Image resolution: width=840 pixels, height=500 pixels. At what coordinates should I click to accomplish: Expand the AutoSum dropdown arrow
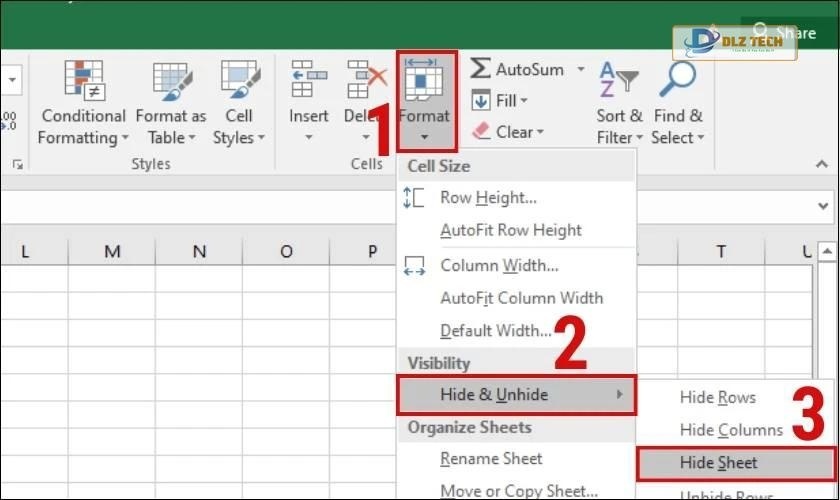[580, 70]
